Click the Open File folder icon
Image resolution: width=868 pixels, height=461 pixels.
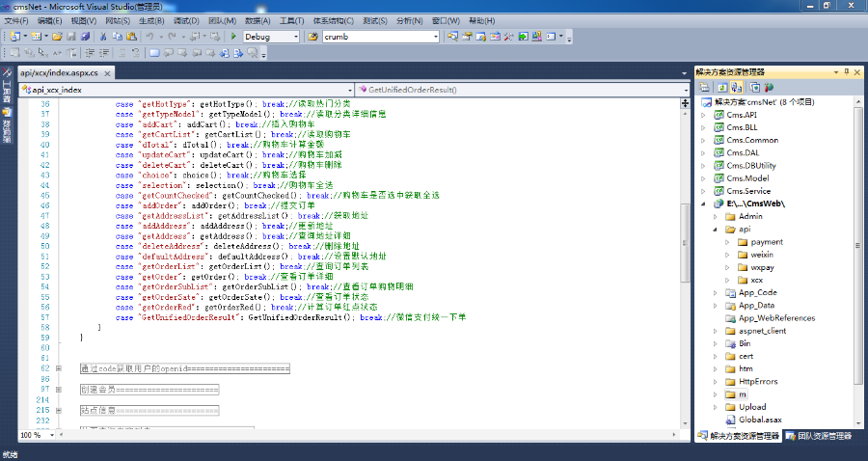point(57,37)
